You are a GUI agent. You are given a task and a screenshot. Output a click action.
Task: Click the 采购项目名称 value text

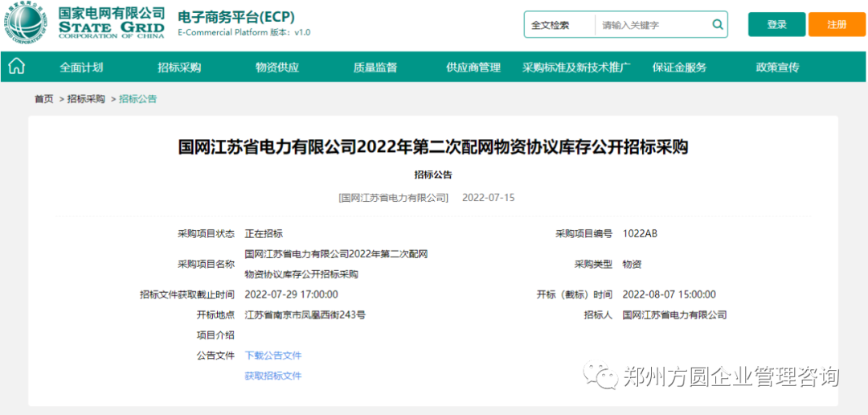point(337,265)
